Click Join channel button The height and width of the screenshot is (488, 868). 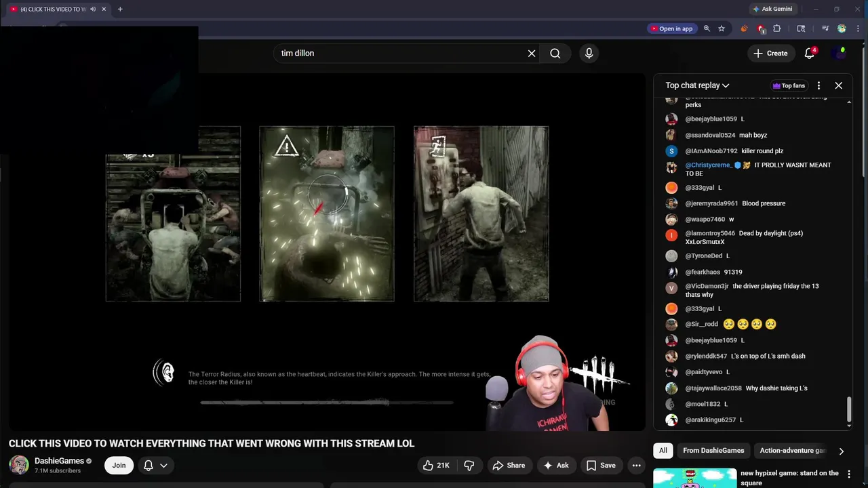click(119, 465)
